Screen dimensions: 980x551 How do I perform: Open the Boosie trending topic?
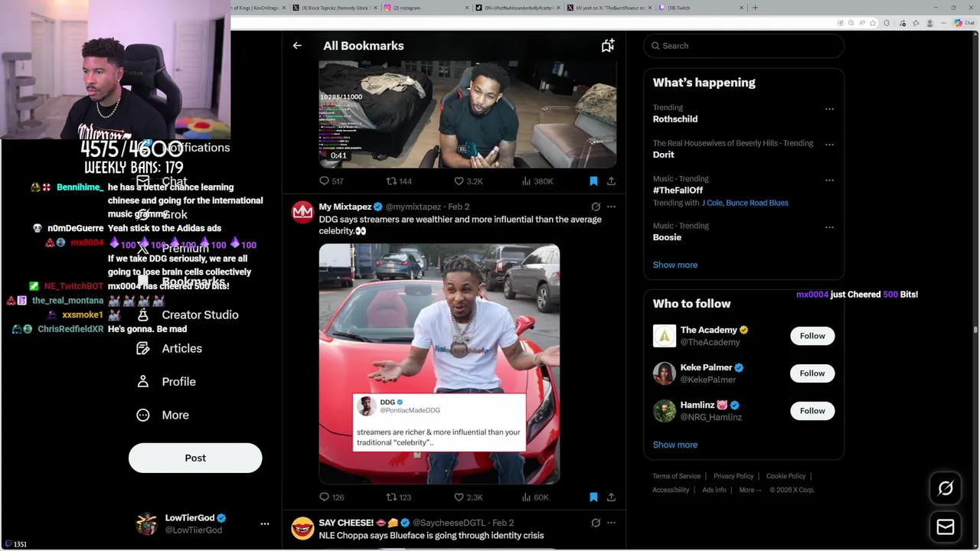[667, 237]
